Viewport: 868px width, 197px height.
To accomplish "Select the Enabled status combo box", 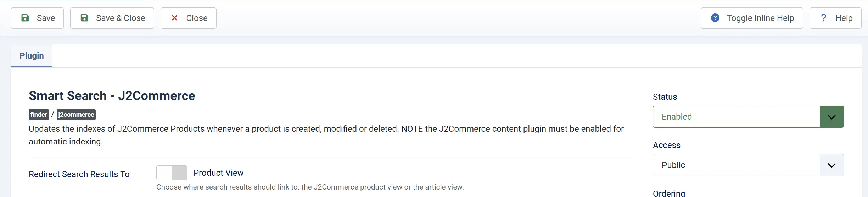I will point(748,117).
